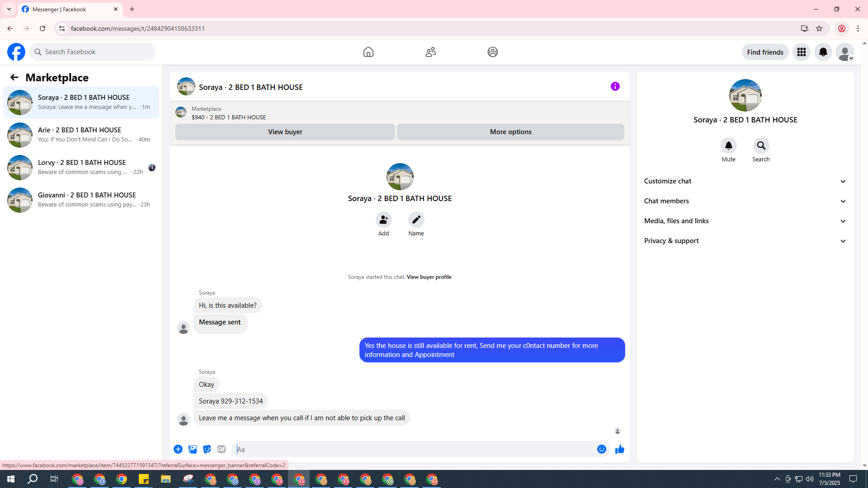Click the attach photo icon
The height and width of the screenshot is (488, 868).
pyautogui.click(x=193, y=449)
